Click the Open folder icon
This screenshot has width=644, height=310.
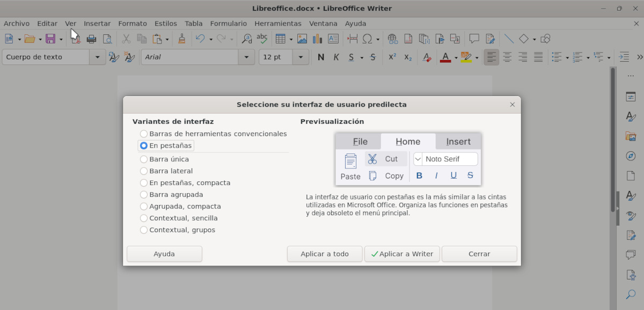[x=30, y=39]
